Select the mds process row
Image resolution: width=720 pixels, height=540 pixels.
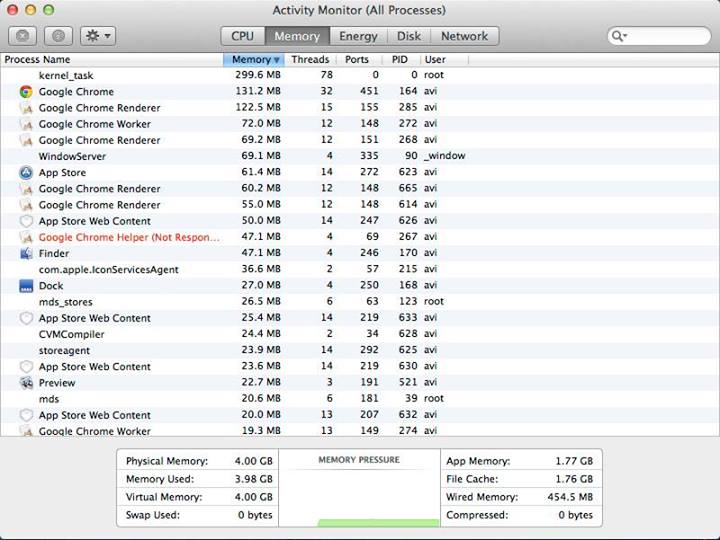pyautogui.click(x=360, y=399)
